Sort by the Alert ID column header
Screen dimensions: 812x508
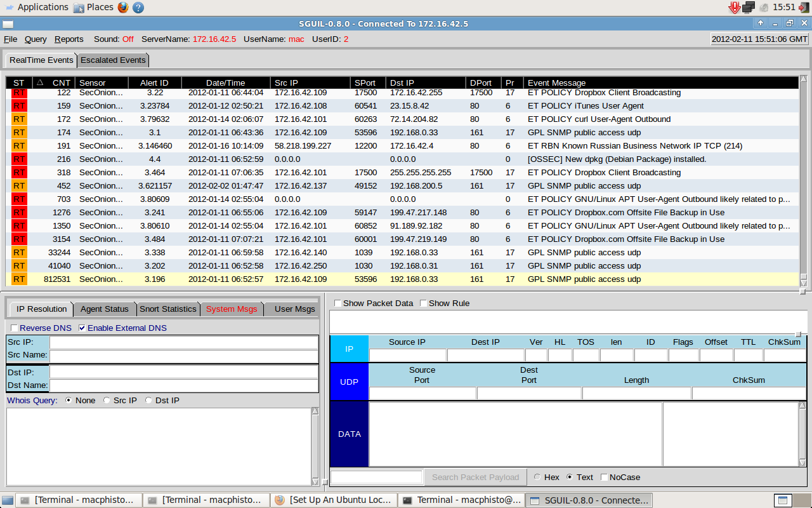(154, 83)
